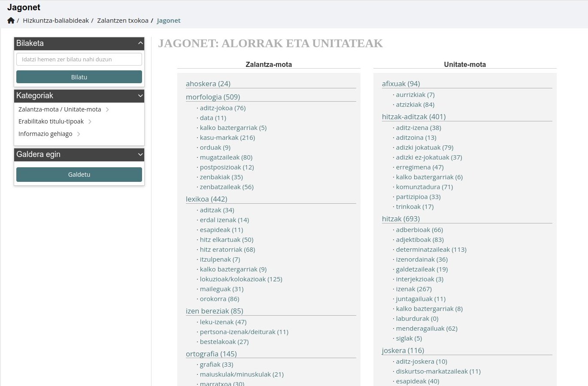
Task: Open the morfologia (509) category link
Action: (213, 97)
